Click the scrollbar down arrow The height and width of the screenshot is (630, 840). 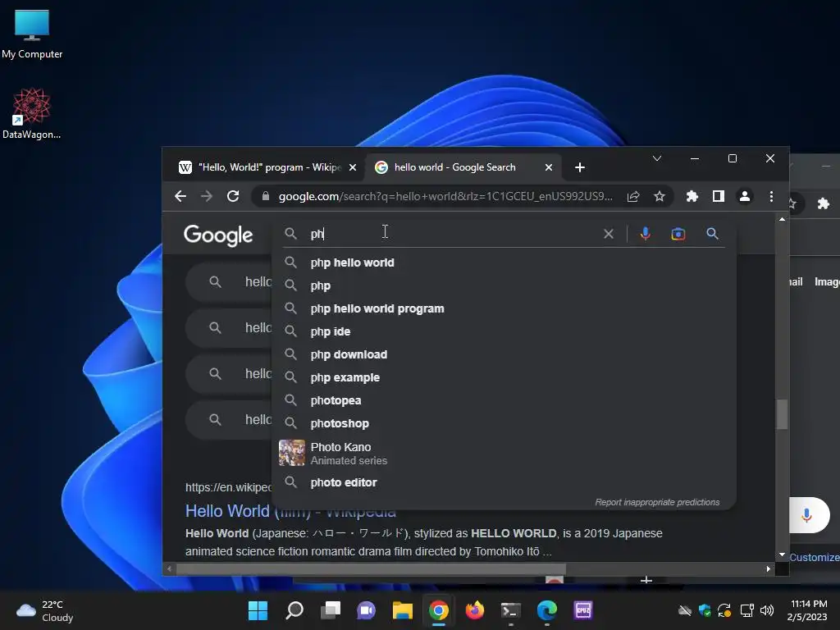pyautogui.click(x=782, y=555)
